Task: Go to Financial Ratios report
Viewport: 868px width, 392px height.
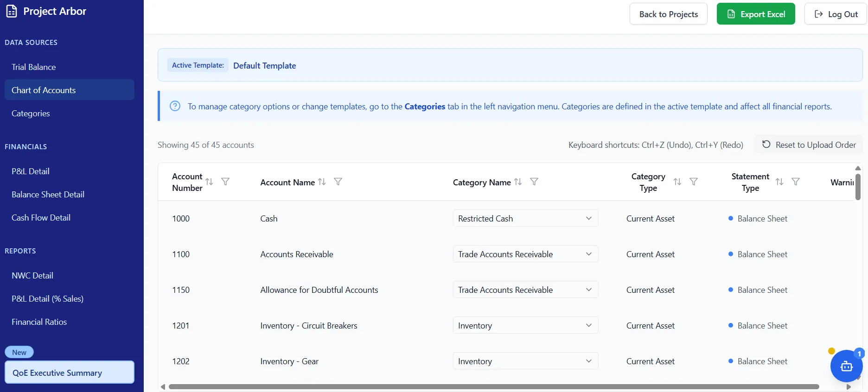Action: [x=39, y=322]
